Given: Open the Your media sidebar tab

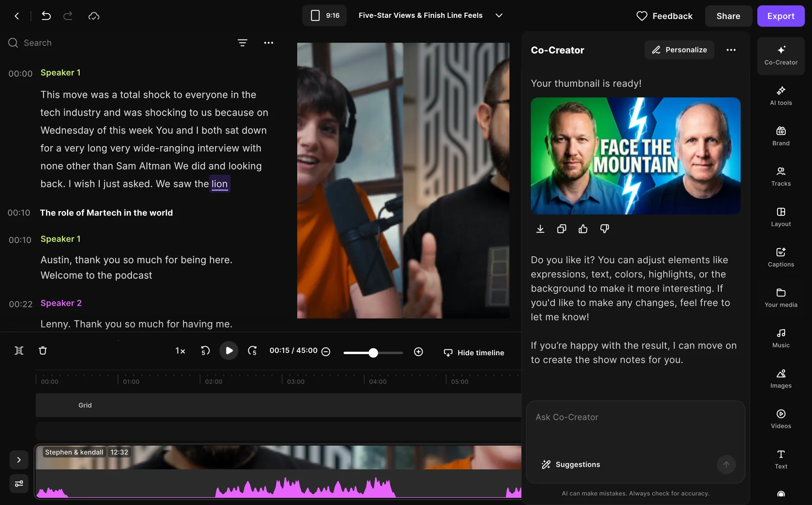Looking at the screenshot, I should tap(781, 298).
